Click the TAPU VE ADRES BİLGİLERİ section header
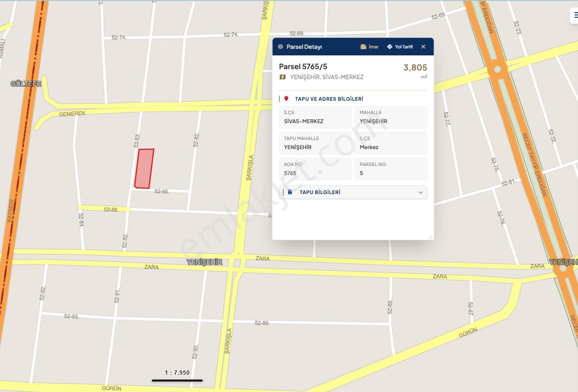Screen dimensions: 578x392 (329, 99)
